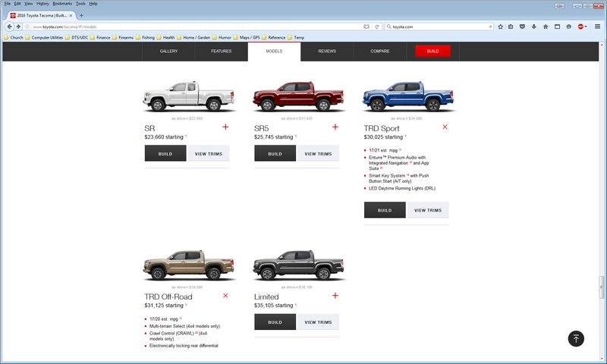
Task: Click the window-shaped toolbar icon beside Home
Action: click(x=557, y=27)
